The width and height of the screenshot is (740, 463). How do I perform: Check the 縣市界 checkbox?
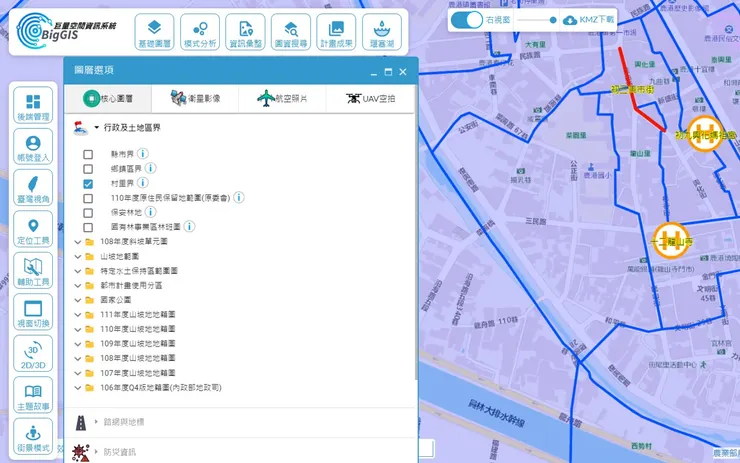(x=88, y=154)
